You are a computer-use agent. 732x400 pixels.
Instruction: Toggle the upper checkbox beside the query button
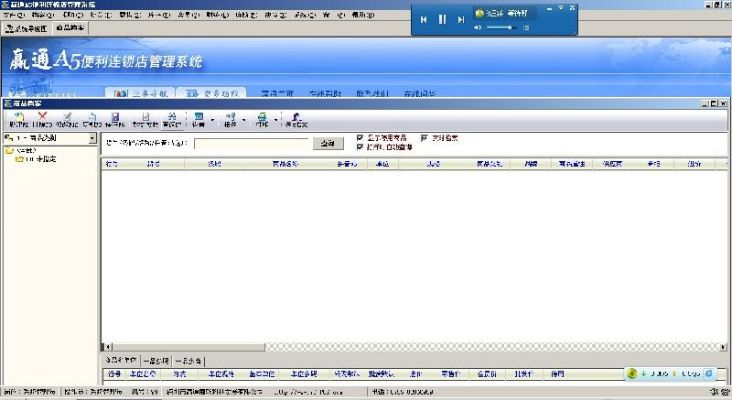point(359,138)
